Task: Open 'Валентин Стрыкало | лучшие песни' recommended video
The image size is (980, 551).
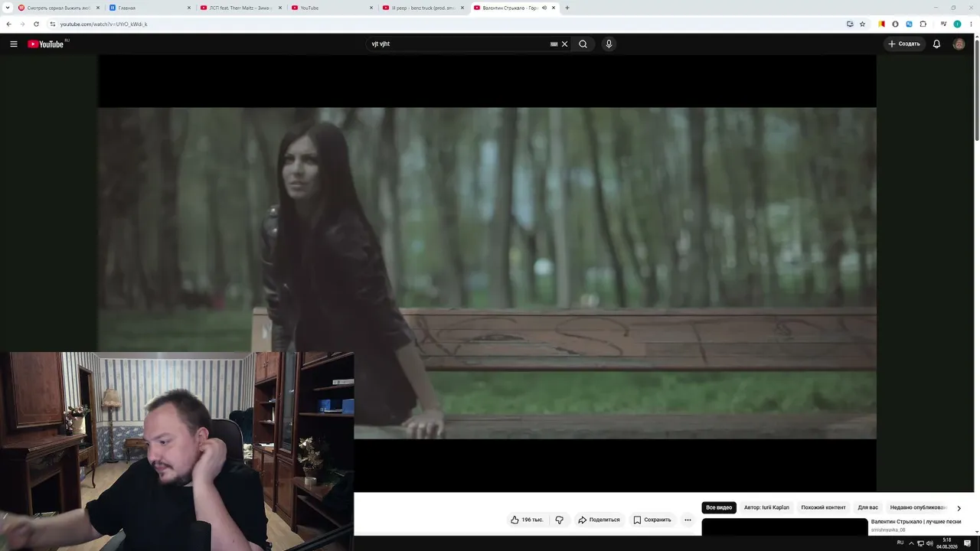Action: click(916, 522)
